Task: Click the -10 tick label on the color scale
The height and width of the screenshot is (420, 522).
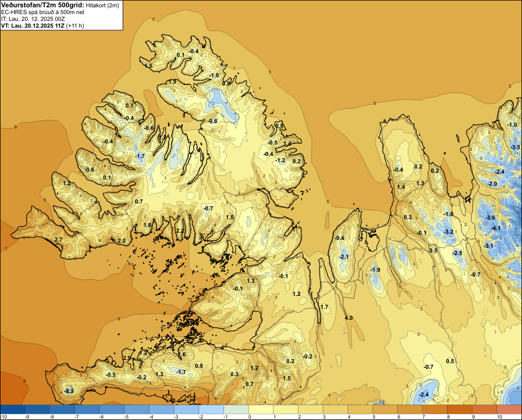Action: pos(4,417)
